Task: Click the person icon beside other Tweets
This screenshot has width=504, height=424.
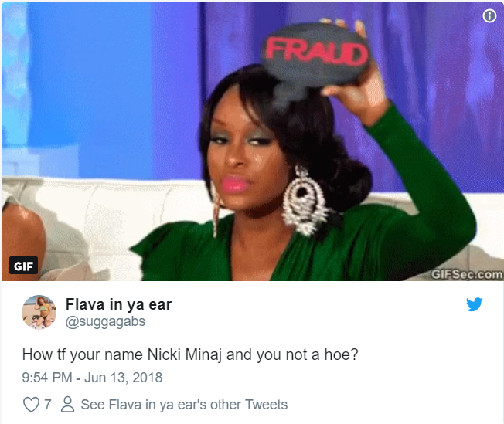Action: coord(67,405)
